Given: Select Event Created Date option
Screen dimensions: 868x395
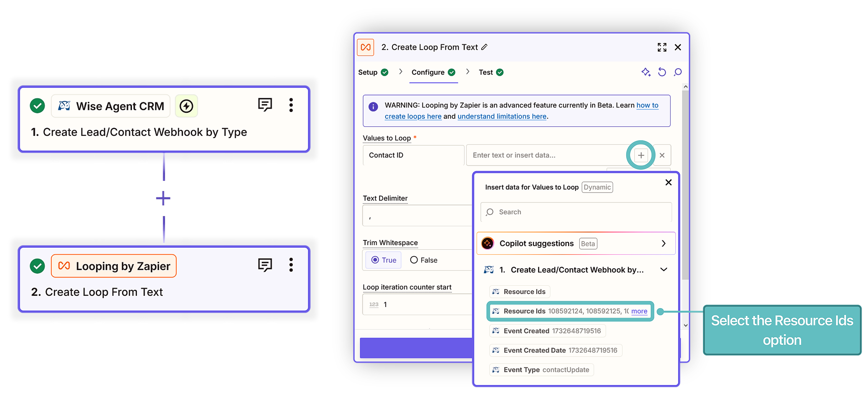Looking at the screenshot, I should [x=555, y=351].
